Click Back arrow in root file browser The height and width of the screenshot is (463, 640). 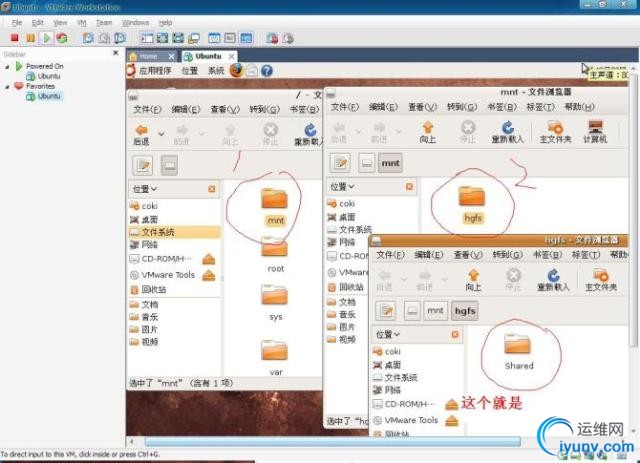pyautogui.click(x=142, y=134)
